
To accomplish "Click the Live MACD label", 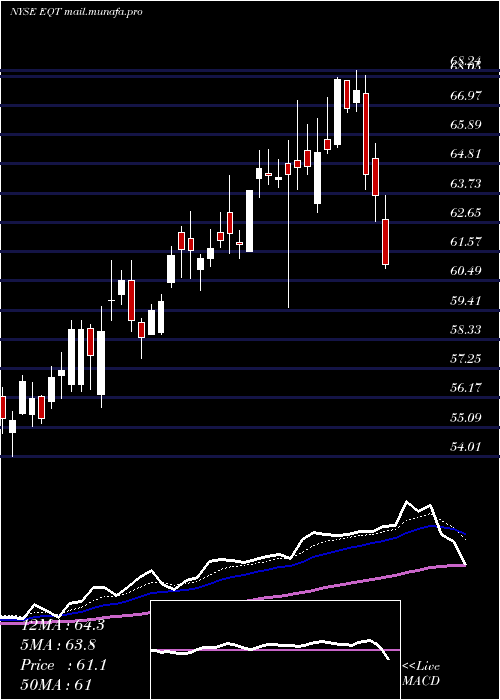I will pyautogui.click(x=421, y=674).
